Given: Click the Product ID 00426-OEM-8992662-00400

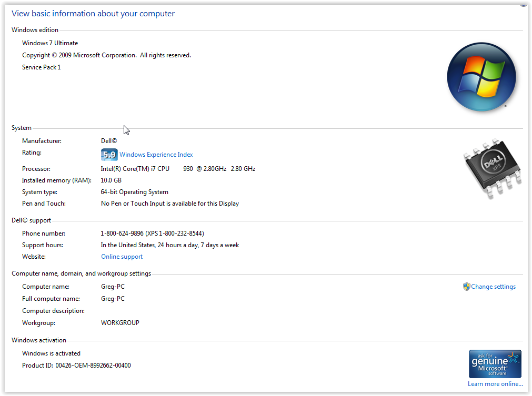Looking at the screenshot, I should [x=76, y=365].
